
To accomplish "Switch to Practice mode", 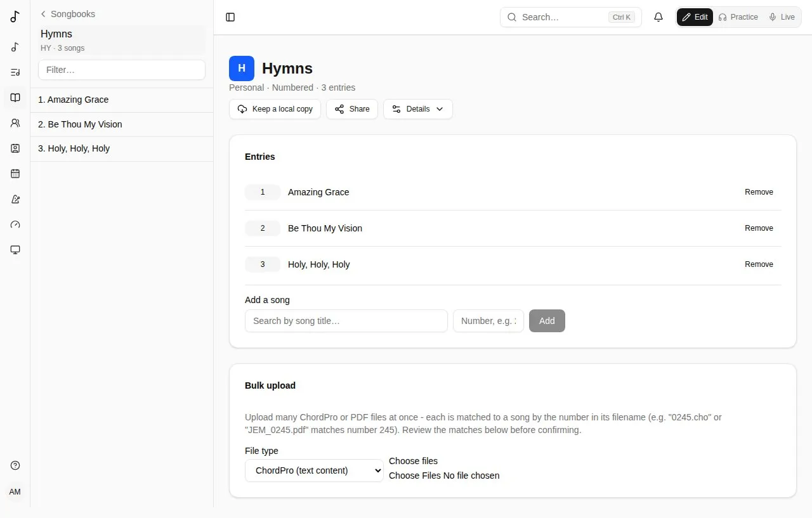I will pos(738,17).
